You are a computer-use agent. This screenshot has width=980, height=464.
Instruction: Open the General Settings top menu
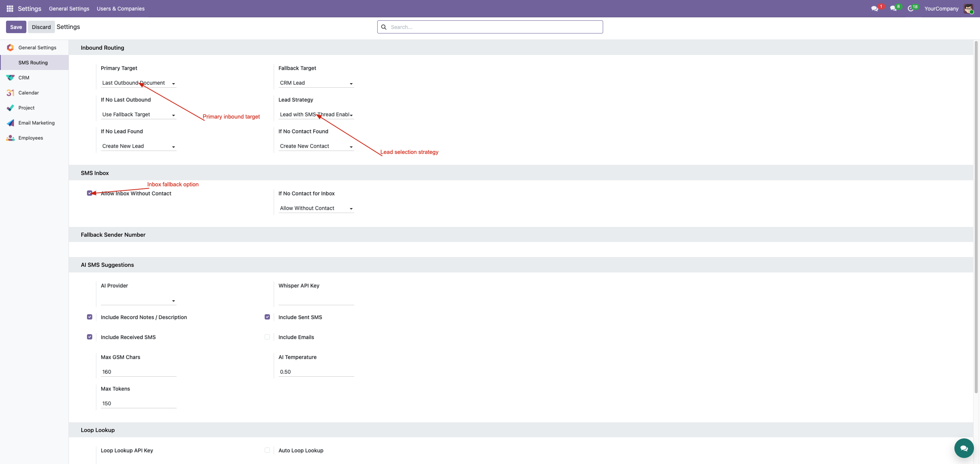(x=69, y=9)
